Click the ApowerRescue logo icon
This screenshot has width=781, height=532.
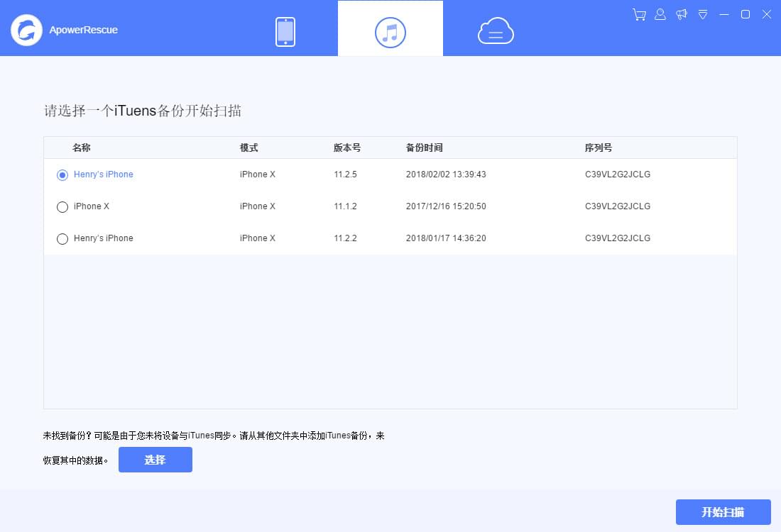coord(26,31)
